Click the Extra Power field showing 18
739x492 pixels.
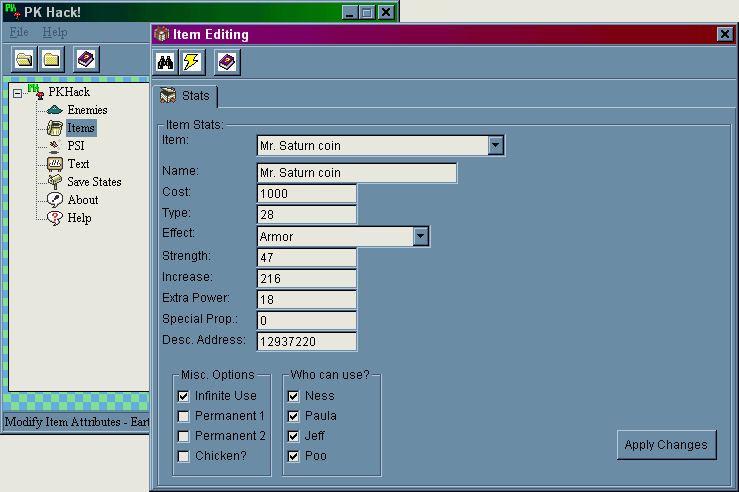307,300
